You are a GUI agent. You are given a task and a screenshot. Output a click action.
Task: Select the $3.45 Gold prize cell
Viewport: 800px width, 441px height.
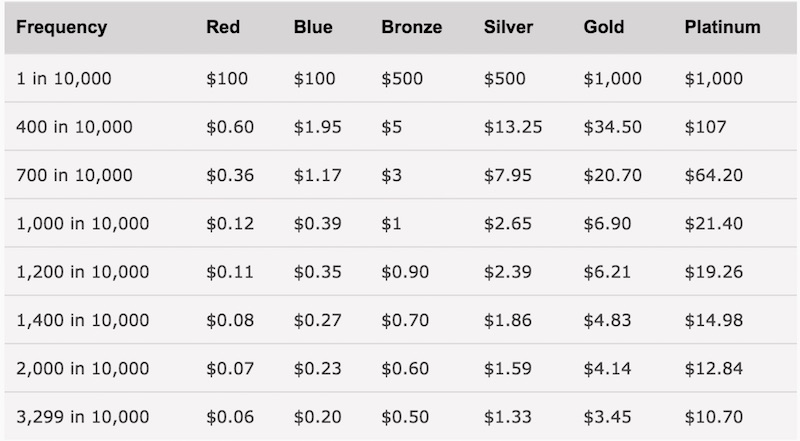pyautogui.click(x=607, y=416)
